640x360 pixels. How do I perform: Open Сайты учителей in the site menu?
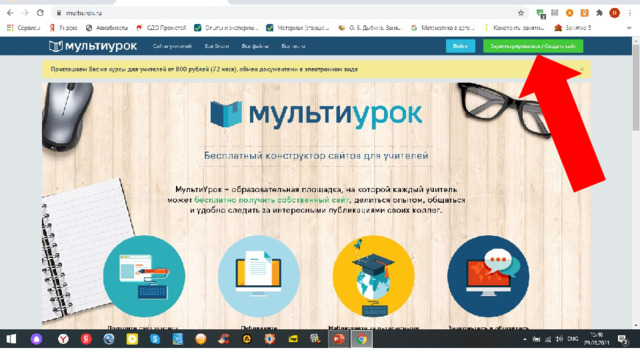click(172, 46)
